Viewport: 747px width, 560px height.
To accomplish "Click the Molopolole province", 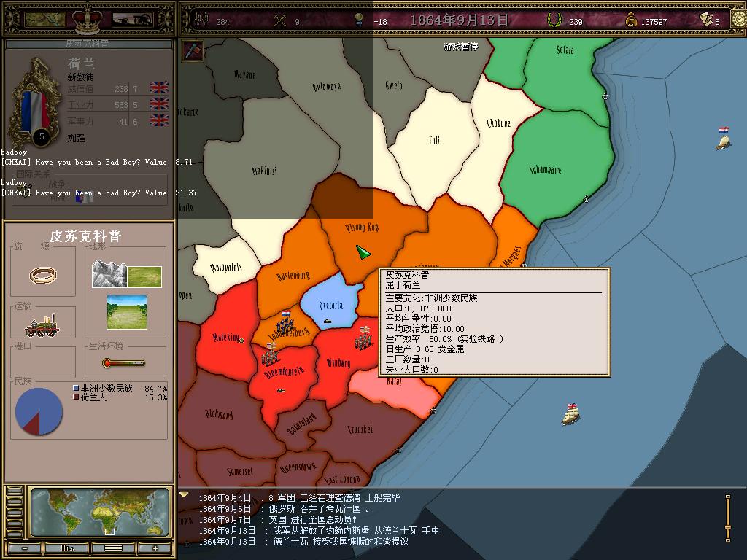I will click(x=226, y=267).
